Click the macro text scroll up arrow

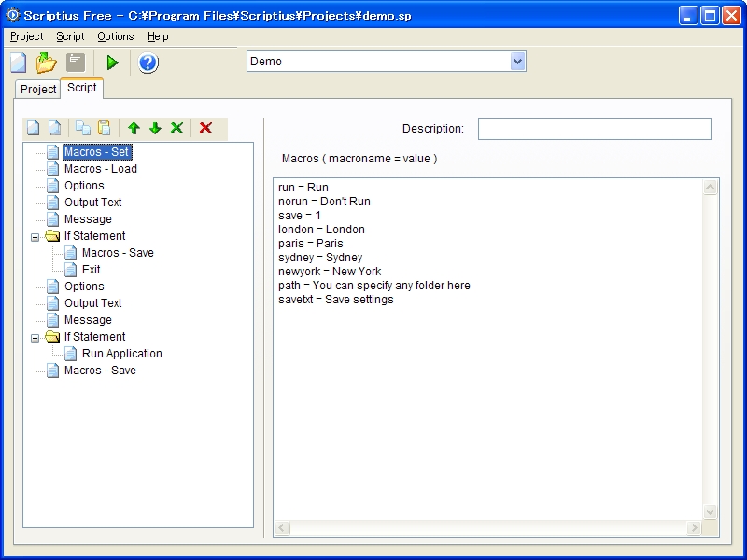click(x=710, y=188)
